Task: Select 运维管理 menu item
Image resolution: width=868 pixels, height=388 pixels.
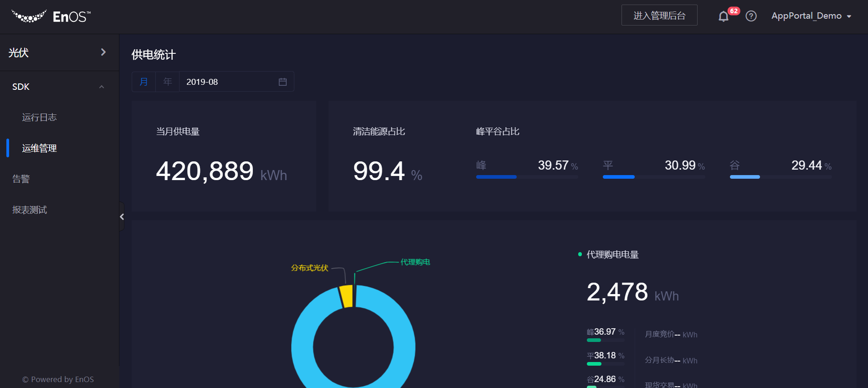Action: tap(40, 148)
